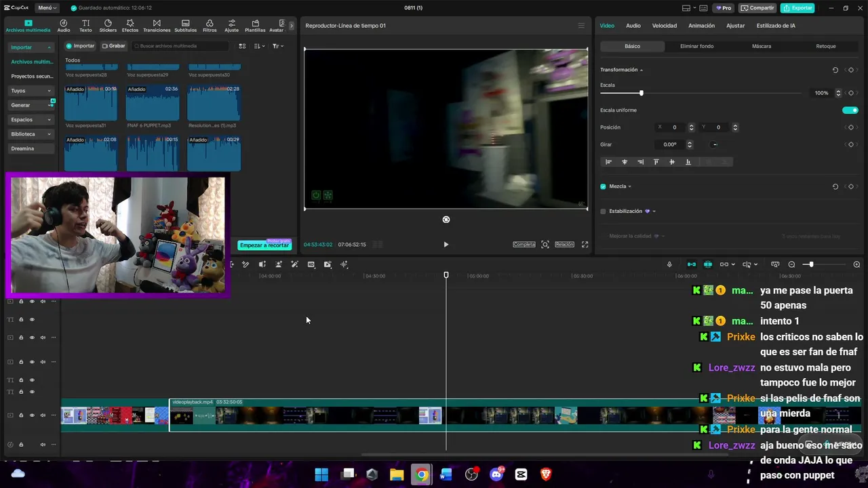Select FNAF 6 PUPPET.mp3 audio thumbnail
The width and height of the screenshot is (868, 488).
(153, 103)
